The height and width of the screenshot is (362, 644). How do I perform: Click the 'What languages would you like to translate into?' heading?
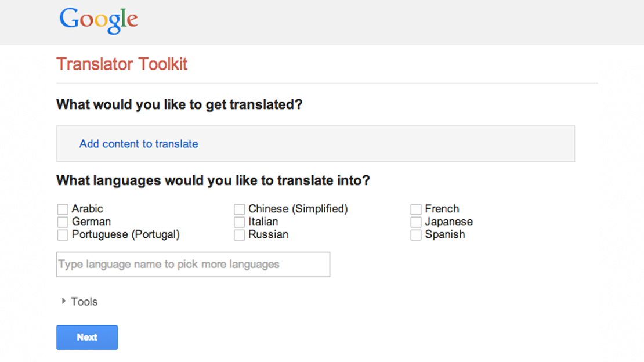click(x=213, y=181)
